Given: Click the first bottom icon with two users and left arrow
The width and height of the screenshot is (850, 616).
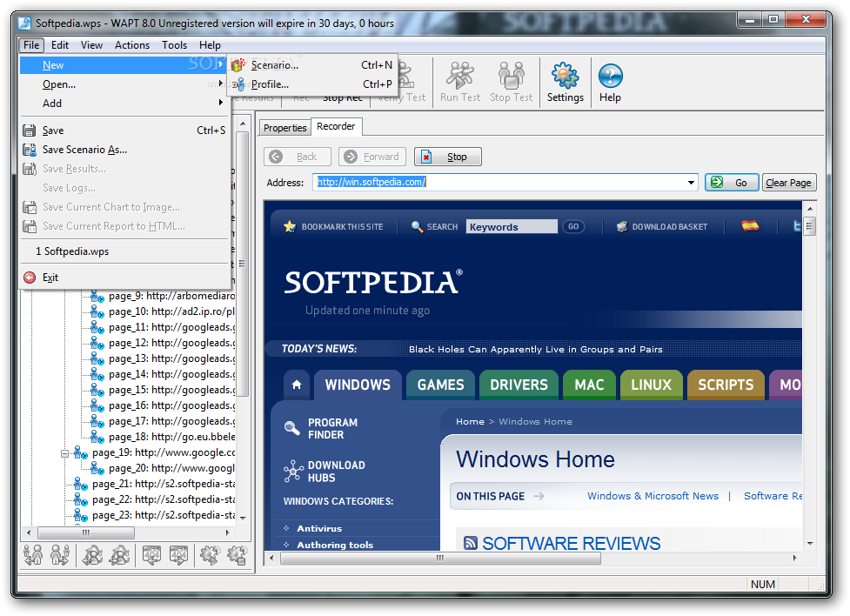Looking at the screenshot, I should (x=33, y=555).
